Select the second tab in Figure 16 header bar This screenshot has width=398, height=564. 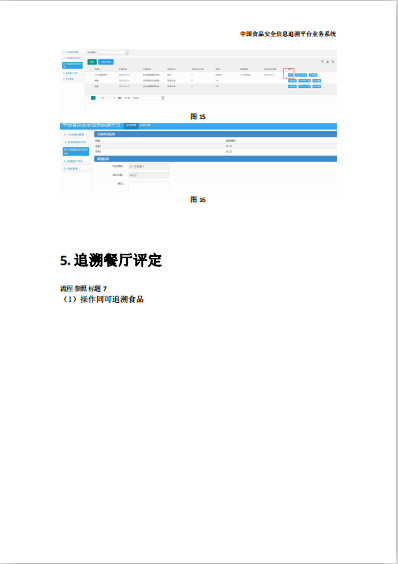[x=145, y=126]
